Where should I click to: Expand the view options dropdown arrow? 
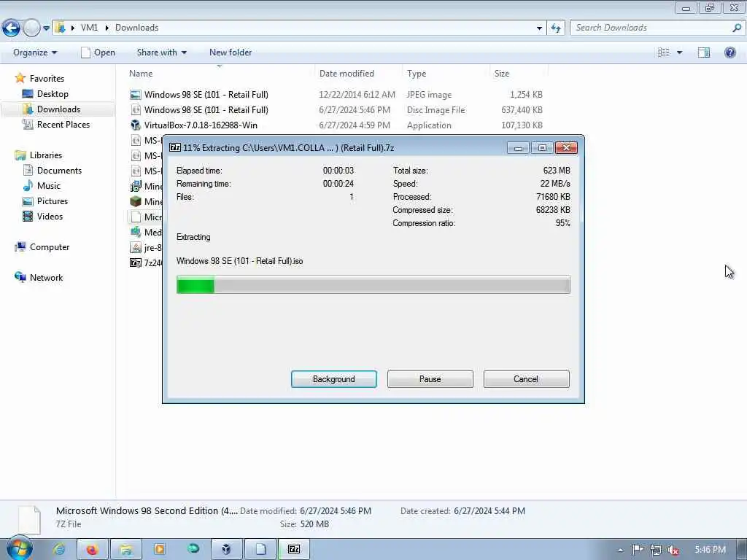680,52
